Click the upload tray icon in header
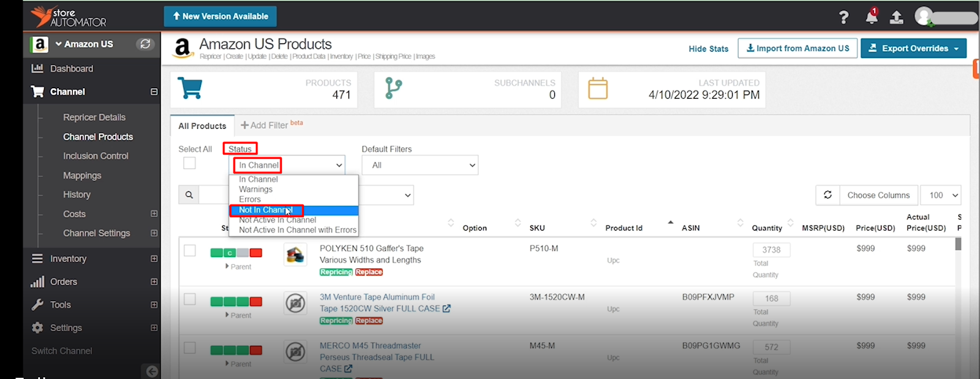This screenshot has width=980, height=379. (x=897, y=17)
